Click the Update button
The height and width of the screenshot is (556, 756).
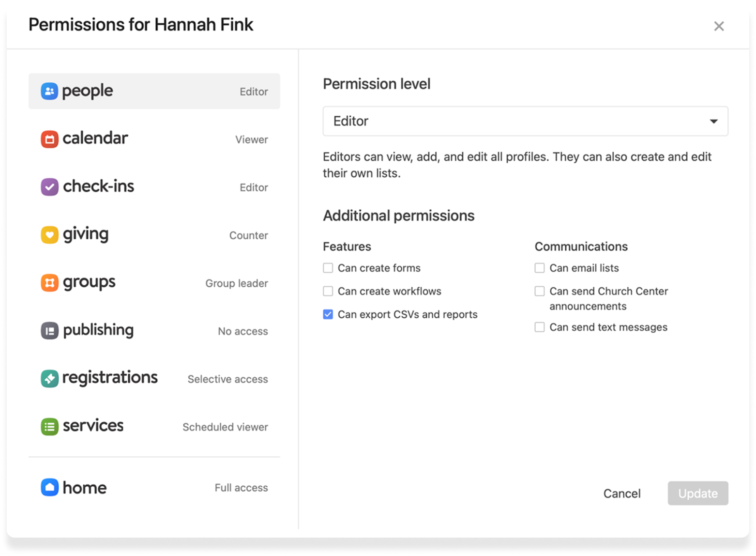(x=697, y=494)
